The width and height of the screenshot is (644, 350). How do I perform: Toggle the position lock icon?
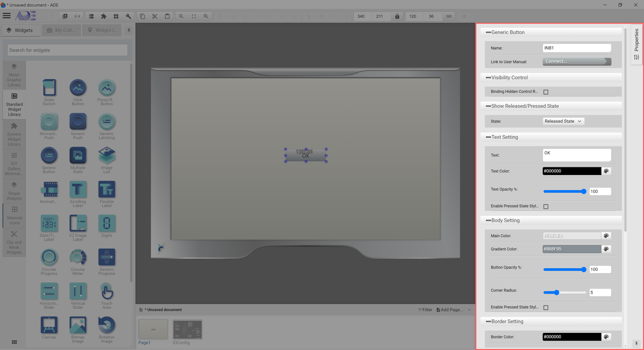coord(397,16)
